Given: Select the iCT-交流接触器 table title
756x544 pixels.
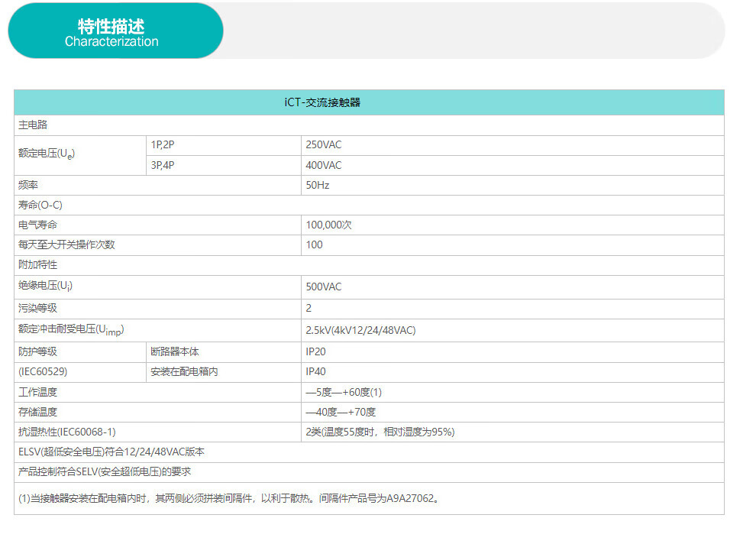Looking at the screenshot, I should coord(322,102).
